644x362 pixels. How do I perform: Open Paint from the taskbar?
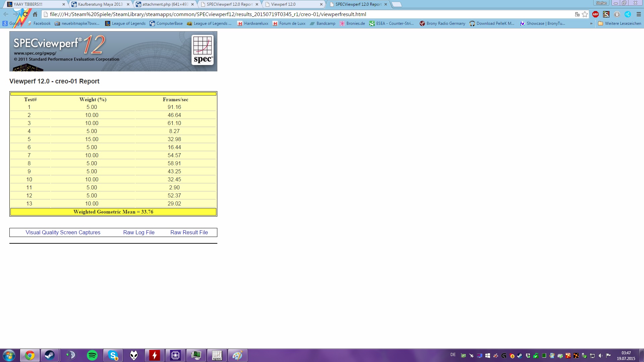pos(238,355)
